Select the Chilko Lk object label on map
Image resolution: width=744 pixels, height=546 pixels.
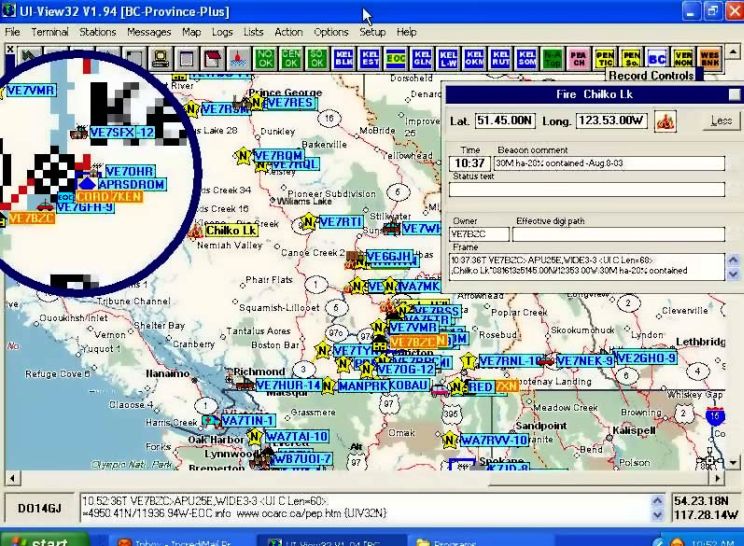(232, 231)
